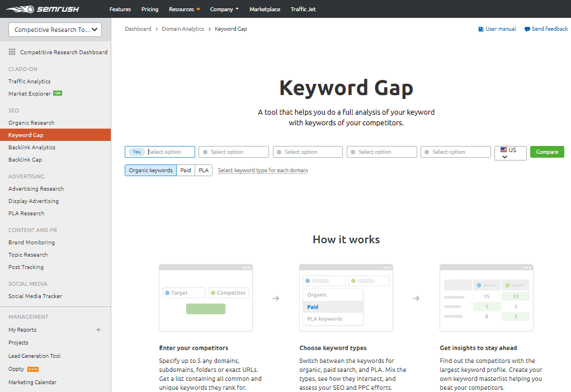
Task: Open Lead Generation Tool in sidebar
Action: coord(35,356)
